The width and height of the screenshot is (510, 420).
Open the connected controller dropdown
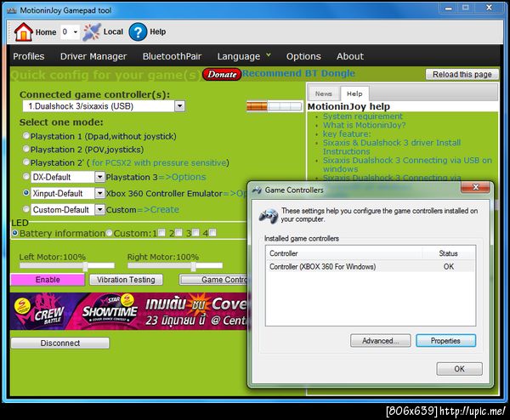179,106
